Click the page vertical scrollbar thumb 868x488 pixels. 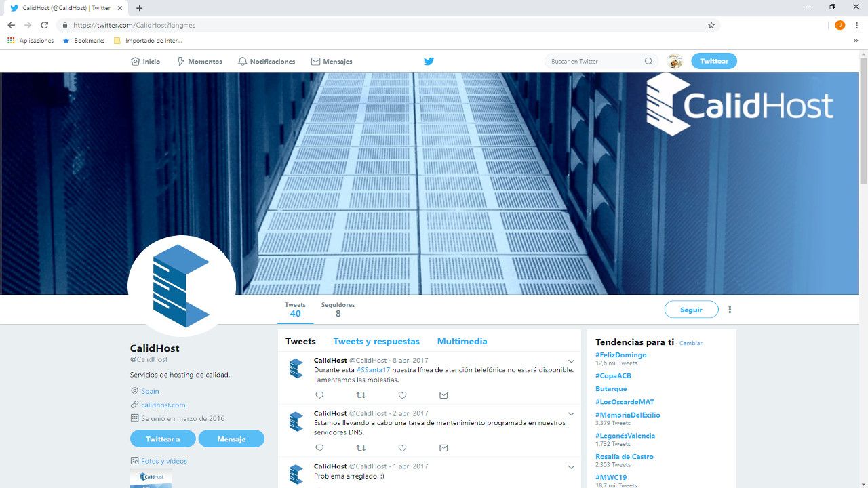pos(863,121)
